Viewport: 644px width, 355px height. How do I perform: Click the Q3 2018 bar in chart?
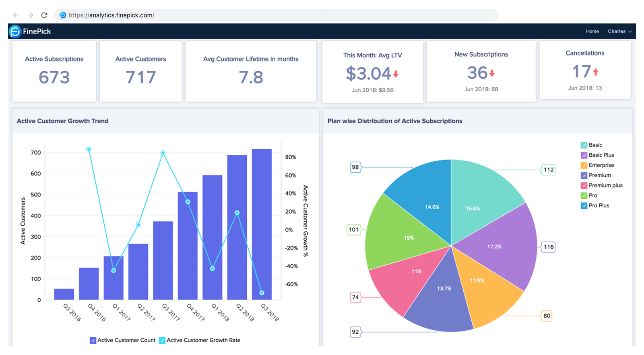click(262, 225)
